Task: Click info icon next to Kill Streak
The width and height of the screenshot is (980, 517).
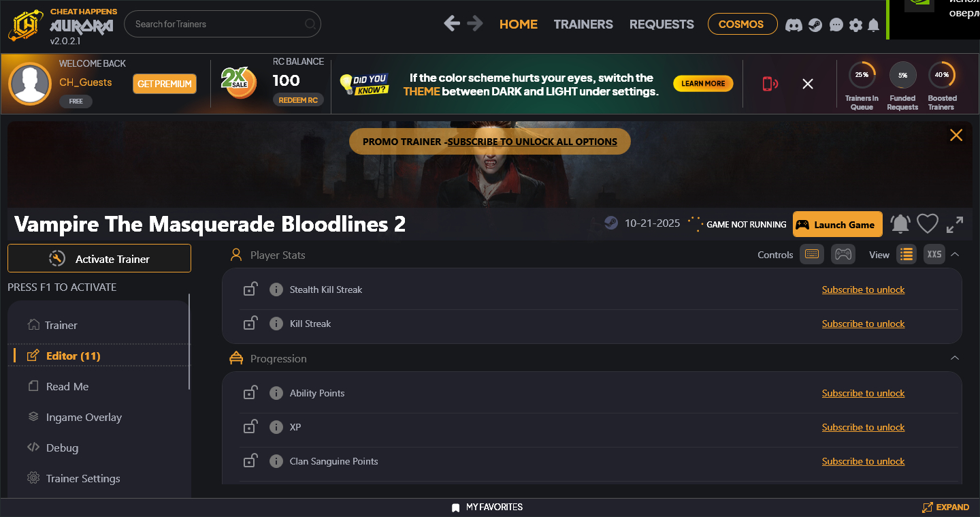Action: 276,324
